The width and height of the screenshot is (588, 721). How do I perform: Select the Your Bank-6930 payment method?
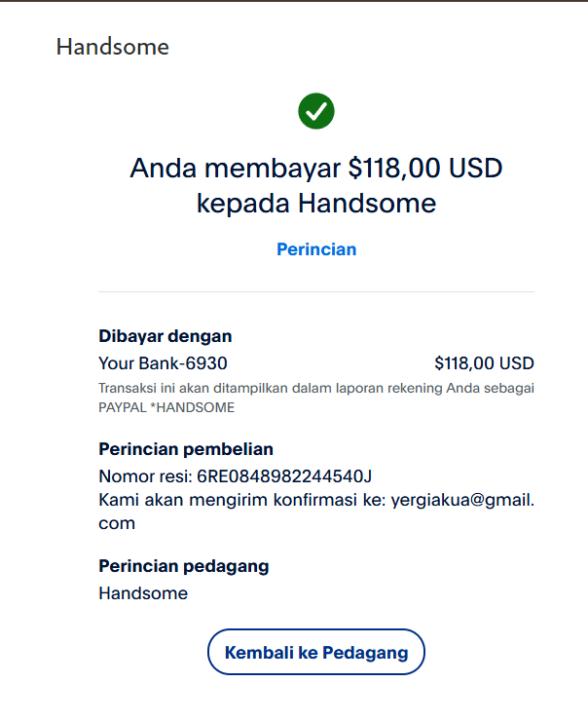163,363
